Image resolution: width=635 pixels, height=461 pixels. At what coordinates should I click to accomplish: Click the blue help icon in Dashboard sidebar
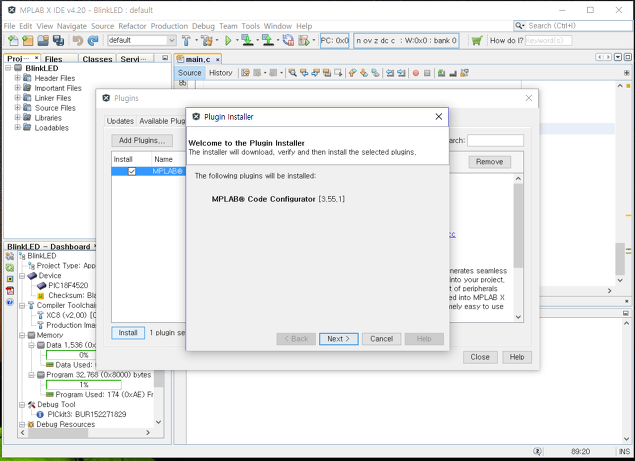tap(10, 302)
